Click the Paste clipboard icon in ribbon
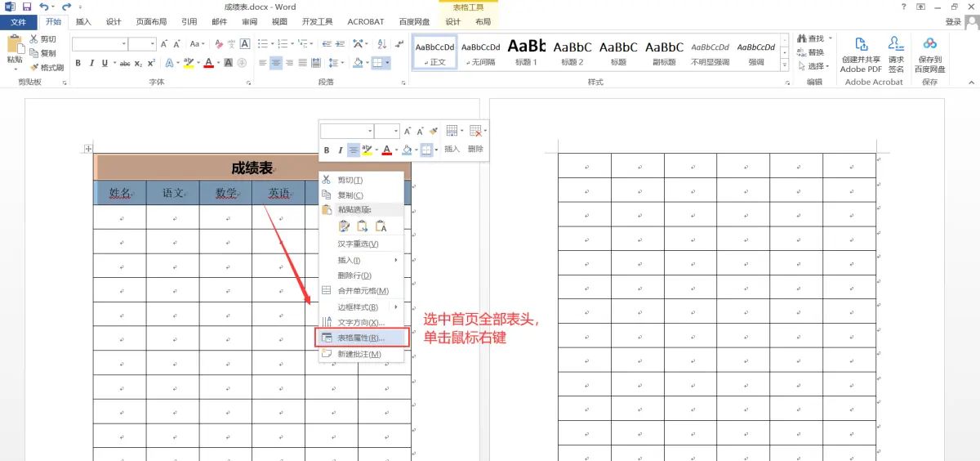980x461 pixels. [x=15, y=44]
